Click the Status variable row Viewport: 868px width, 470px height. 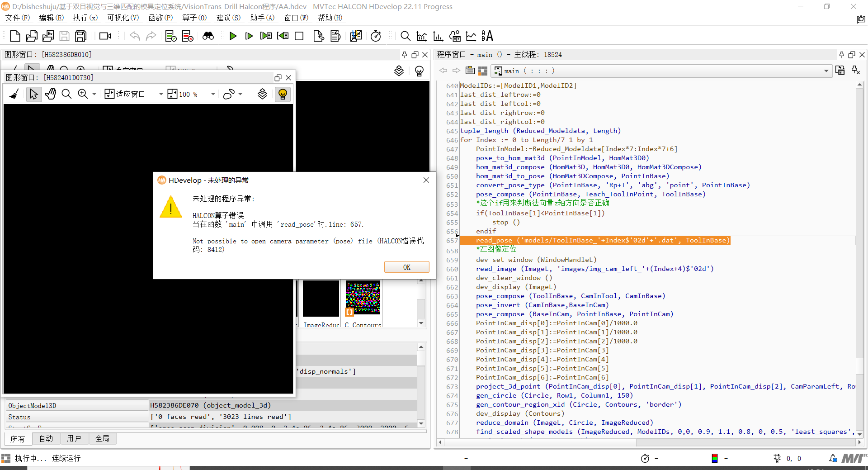pos(211,417)
